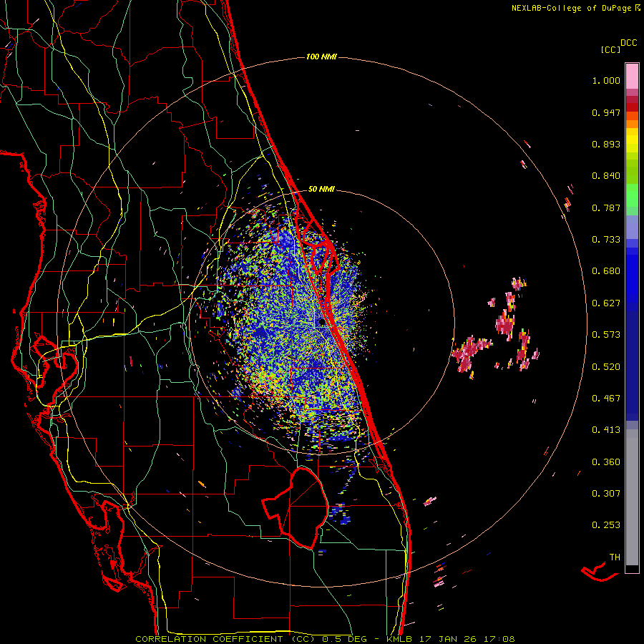Viewport: 644px width, 644px height.
Task: Select the 0.787 scale value
Action: pyautogui.click(x=606, y=208)
